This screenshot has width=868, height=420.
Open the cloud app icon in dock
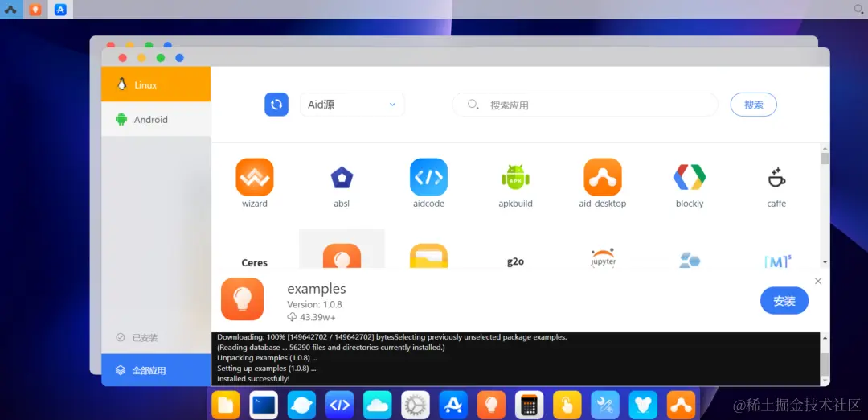click(378, 405)
